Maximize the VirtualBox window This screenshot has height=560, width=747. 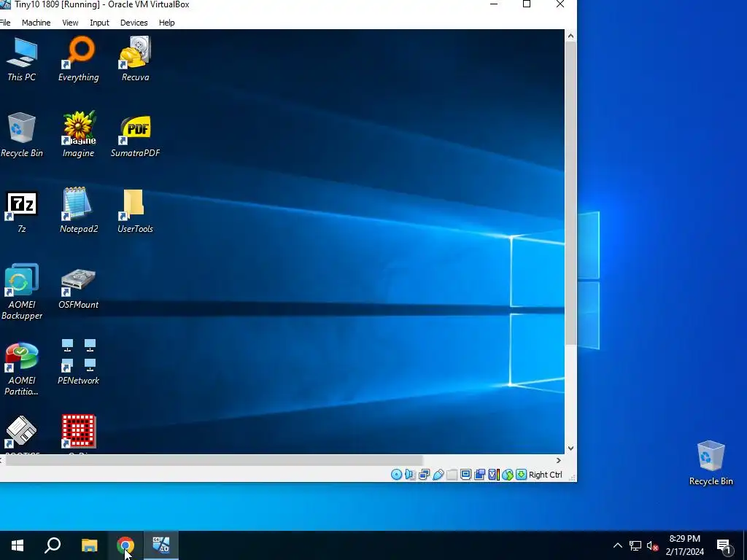tap(527, 4)
